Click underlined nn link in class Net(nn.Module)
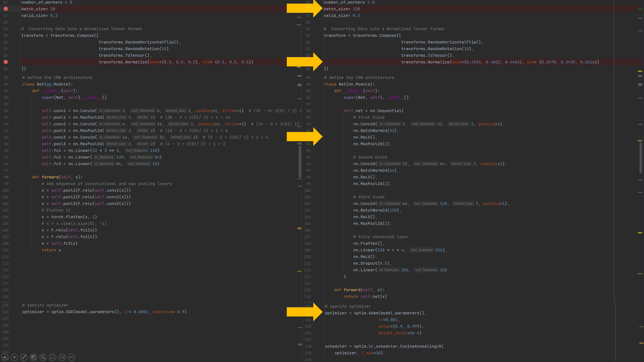This screenshot has height=362, width=644. pyautogui.click(x=49, y=84)
